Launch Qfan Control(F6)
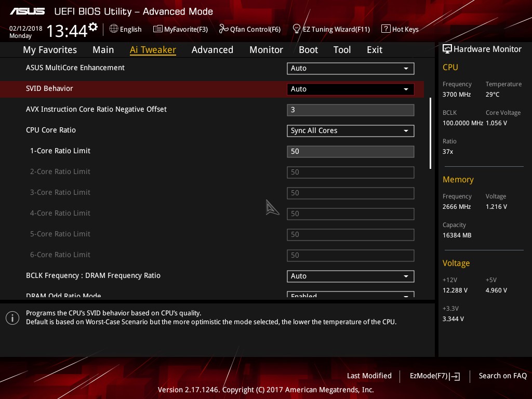The height and width of the screenshot is (399, 532). point(250,29)
